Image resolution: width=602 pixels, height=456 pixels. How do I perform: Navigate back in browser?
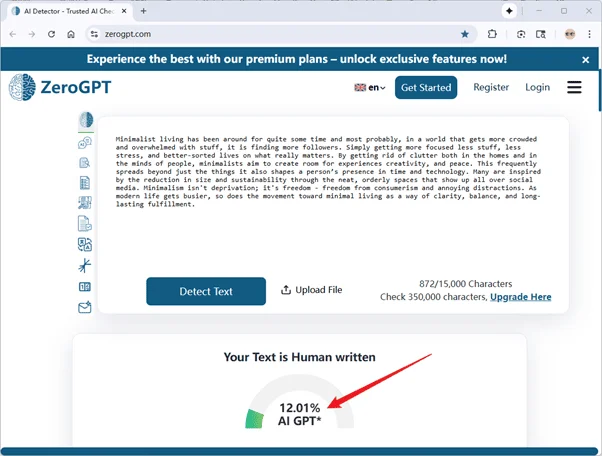[13, 34]
